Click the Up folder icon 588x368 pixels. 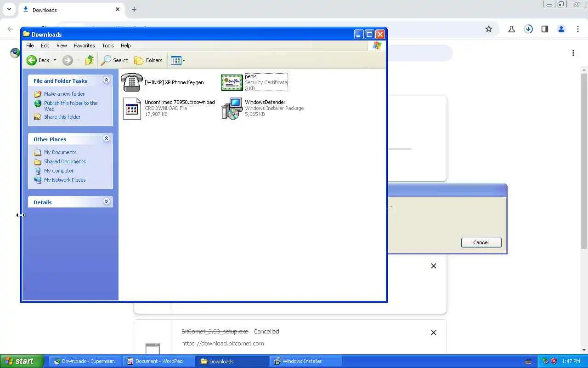pyautogui.click(x=90, y=60)
